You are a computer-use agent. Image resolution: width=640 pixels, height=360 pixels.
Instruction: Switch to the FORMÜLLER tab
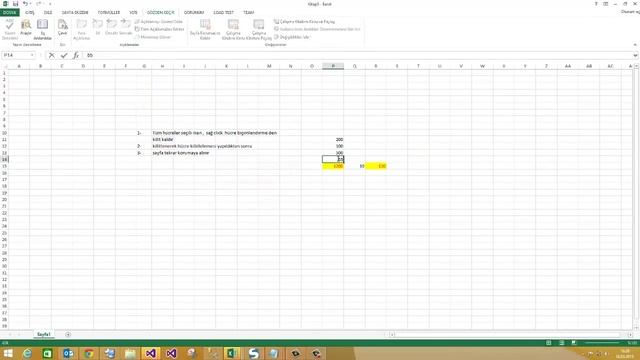109,12
